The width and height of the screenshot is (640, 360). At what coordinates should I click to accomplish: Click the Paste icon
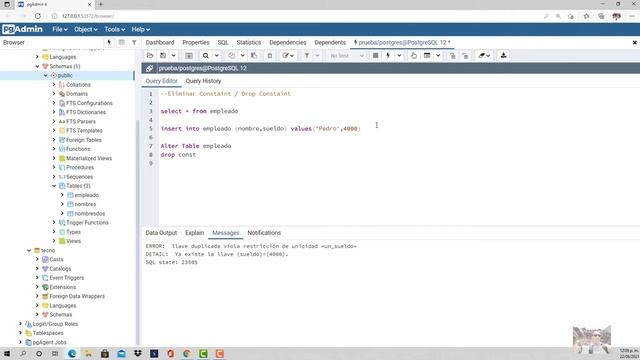coord(254,56)
